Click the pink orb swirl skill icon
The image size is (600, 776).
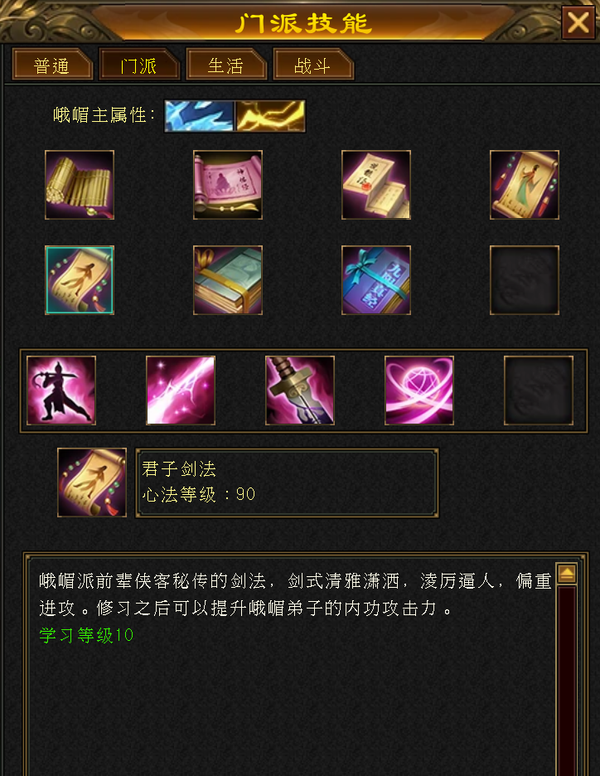(x=419, y=390)
